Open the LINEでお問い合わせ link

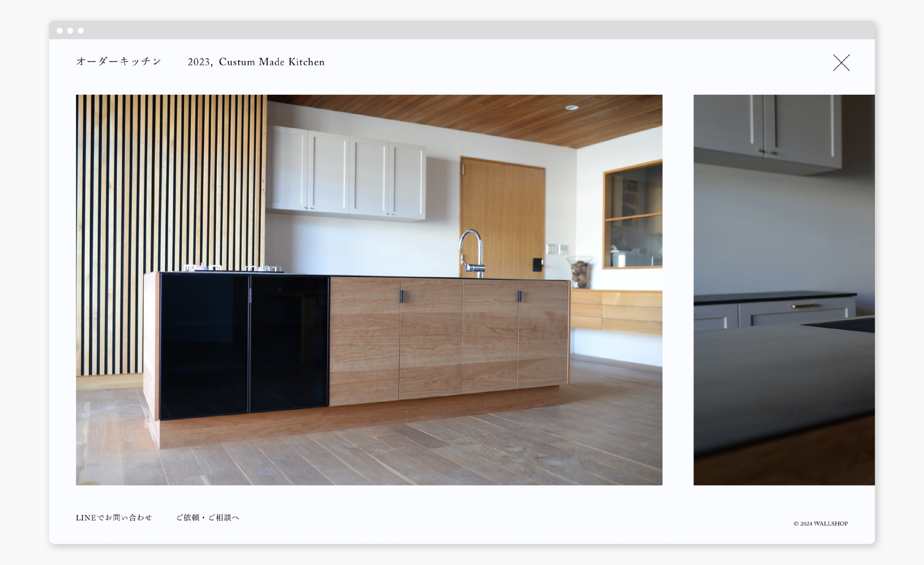coord(114,518)
